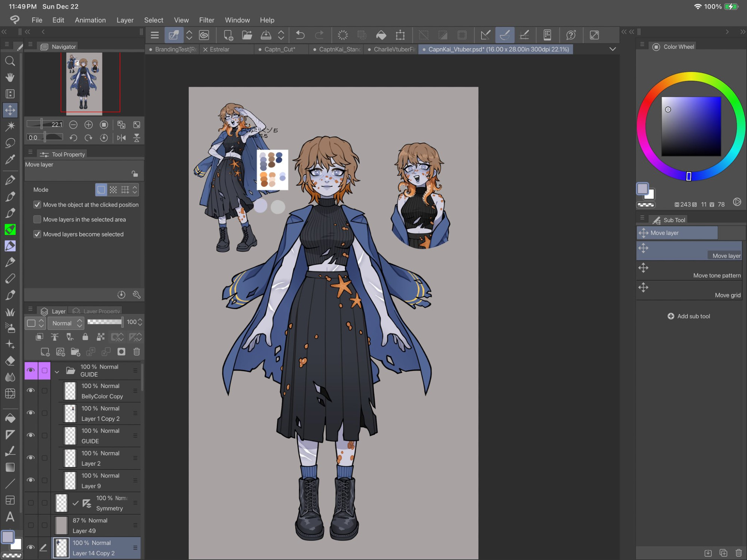The height and width of the screenshot is (560, 747).
Task: Select the Move grid sub tool
Action: [689, 291]
